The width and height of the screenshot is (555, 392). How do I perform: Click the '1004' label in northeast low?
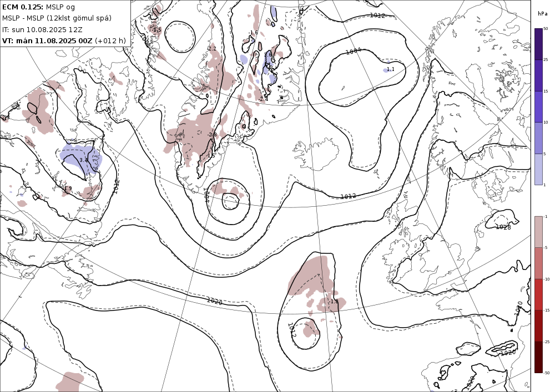click(x=353, y=51)
